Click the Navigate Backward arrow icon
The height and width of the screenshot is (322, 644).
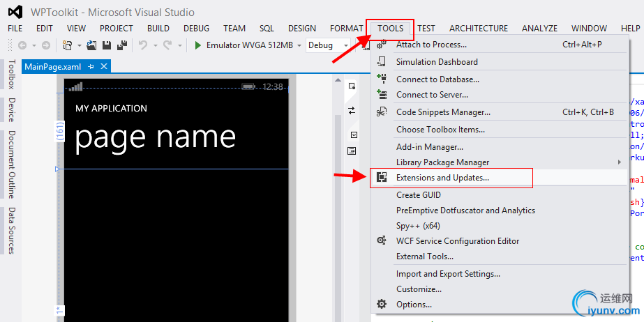(22, 45)
